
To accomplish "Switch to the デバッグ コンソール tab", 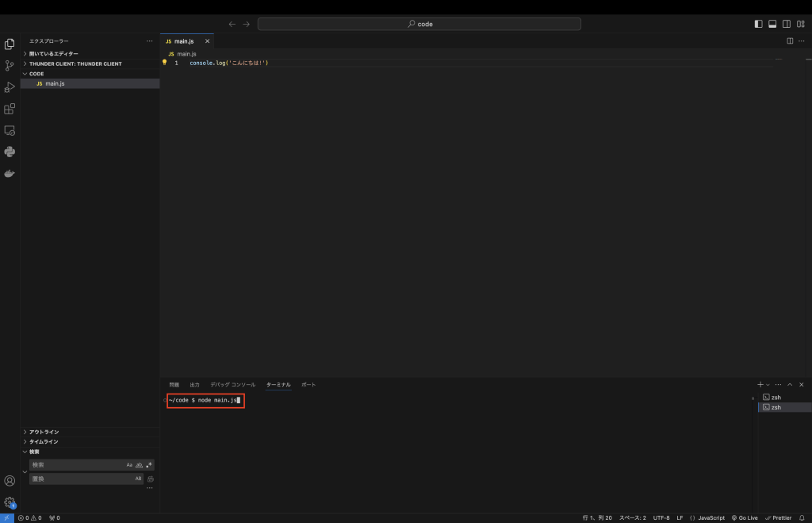I will click(232, 385).
